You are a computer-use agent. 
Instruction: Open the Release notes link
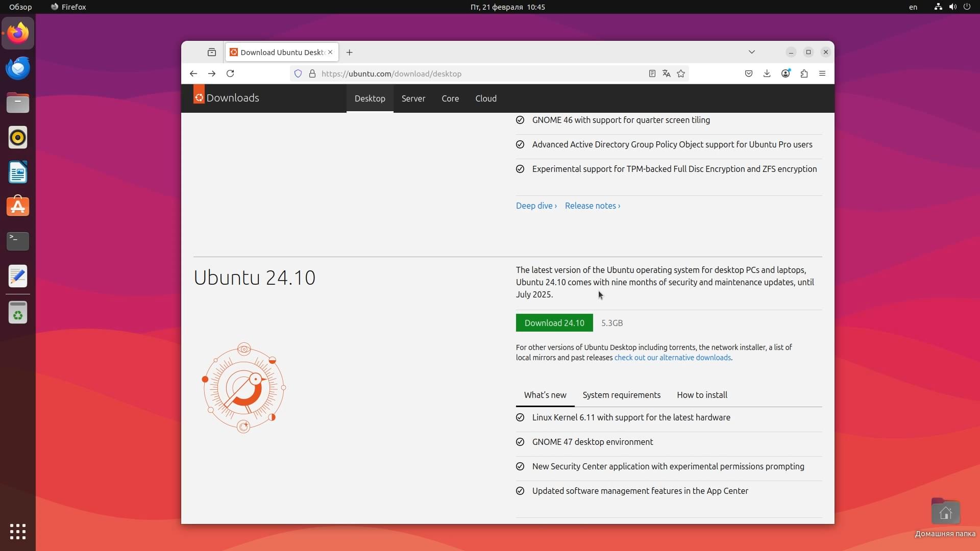(593, 206)
